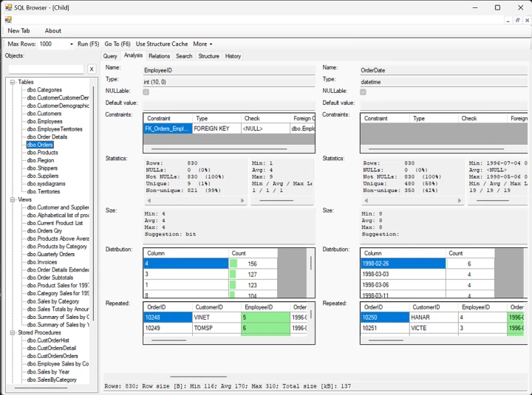Open the Max Rows dropdown arrow

(71, 44)
